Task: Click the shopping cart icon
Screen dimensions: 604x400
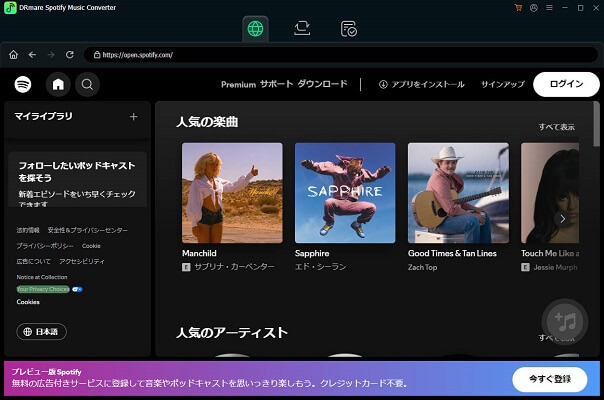Action: (518, 8)
